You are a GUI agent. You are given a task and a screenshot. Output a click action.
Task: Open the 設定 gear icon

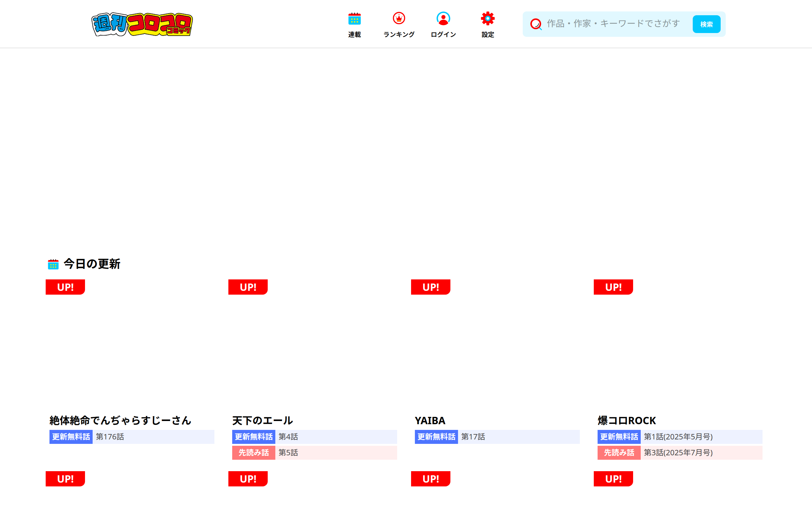[488, 18]
